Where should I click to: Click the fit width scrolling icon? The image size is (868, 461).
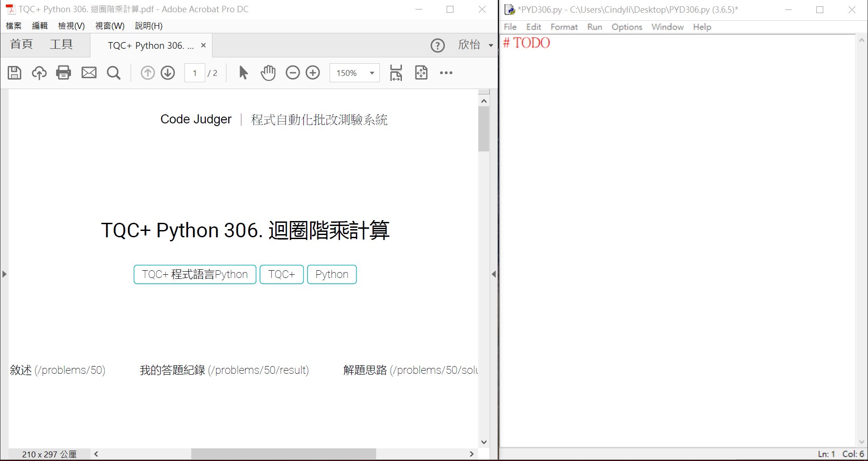pyautogui.click(x=396, y=73)
